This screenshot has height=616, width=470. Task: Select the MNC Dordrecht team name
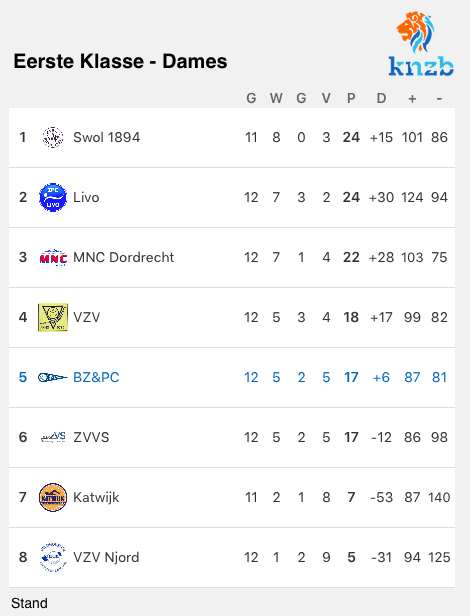[123, 257]
